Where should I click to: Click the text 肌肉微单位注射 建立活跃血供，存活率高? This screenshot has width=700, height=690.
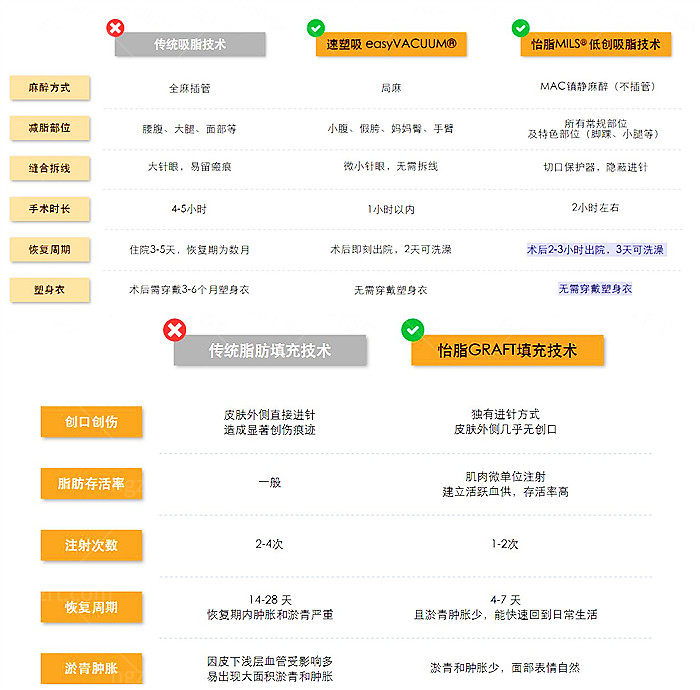pos(505,484)
